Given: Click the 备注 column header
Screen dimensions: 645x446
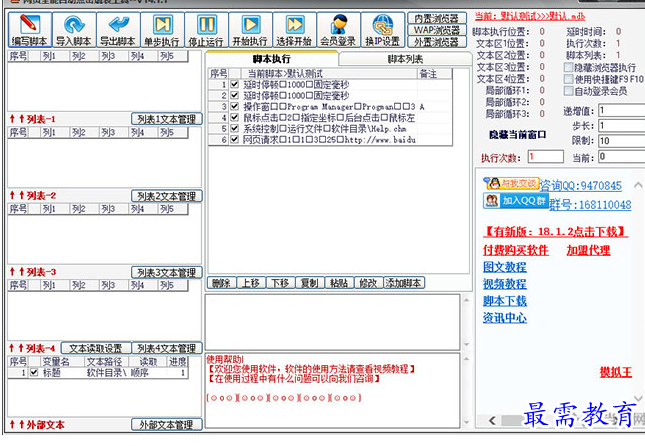Looking at the screenshot, I should (434, 74).
